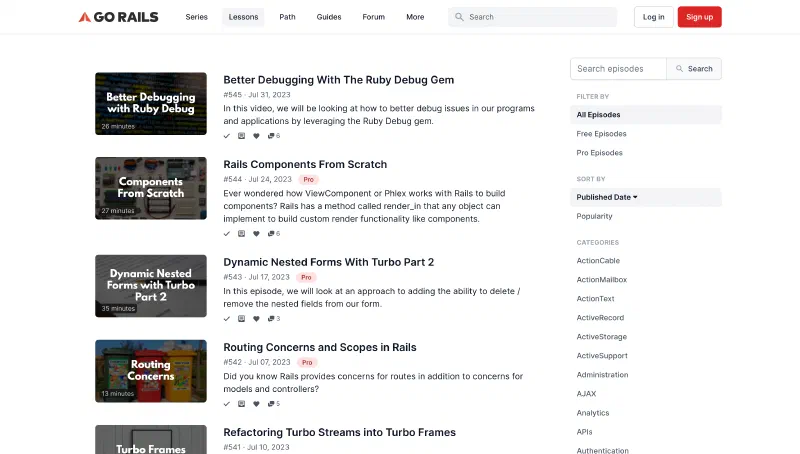The image size is (800, 454).
Task: Click Components From Scratch thumbnail
Action: point(151,188)
